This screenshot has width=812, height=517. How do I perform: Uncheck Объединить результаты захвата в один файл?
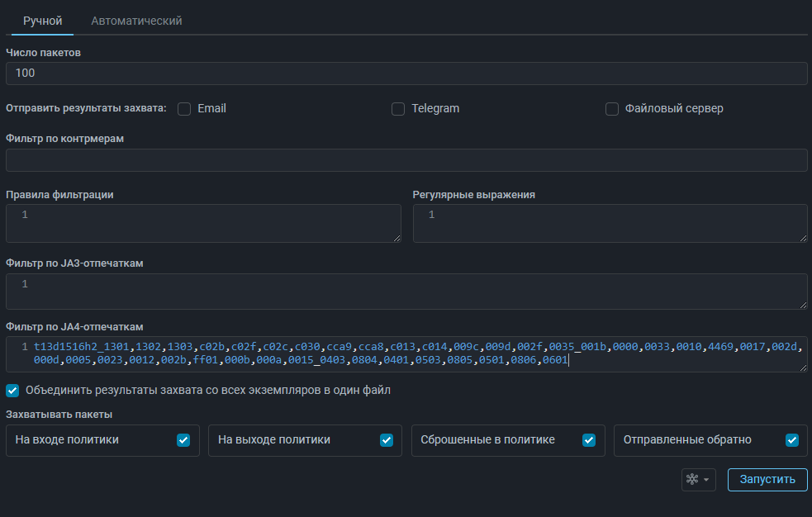(12, 390)
